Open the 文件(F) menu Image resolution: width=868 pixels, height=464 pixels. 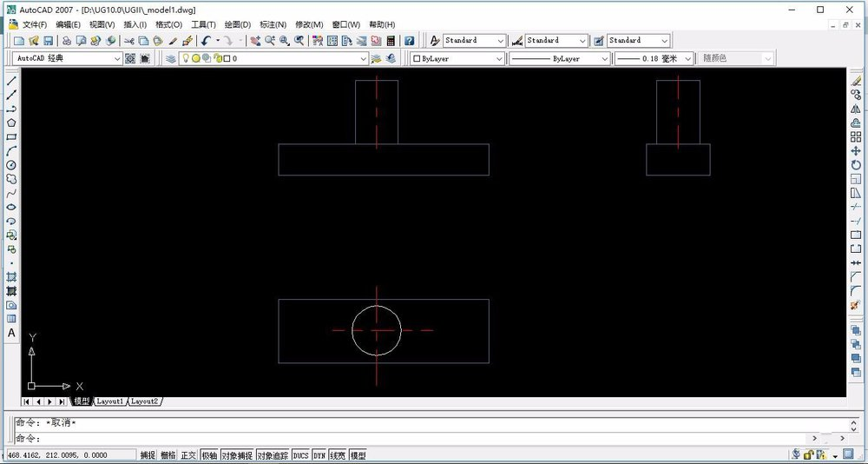point(35,24)
